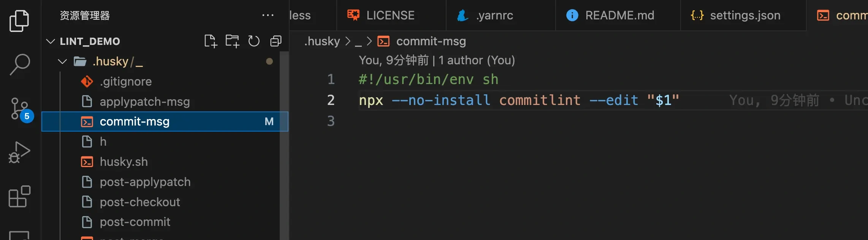Screen dimensions: 868x240
Task: Click the git icon beside .gitignore
Action: point(87,81)
